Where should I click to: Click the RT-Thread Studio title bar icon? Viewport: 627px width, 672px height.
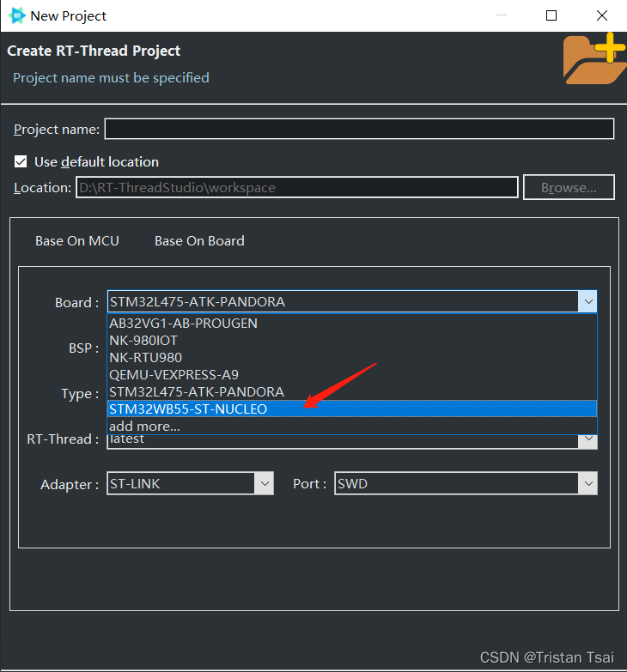point(16,15)
